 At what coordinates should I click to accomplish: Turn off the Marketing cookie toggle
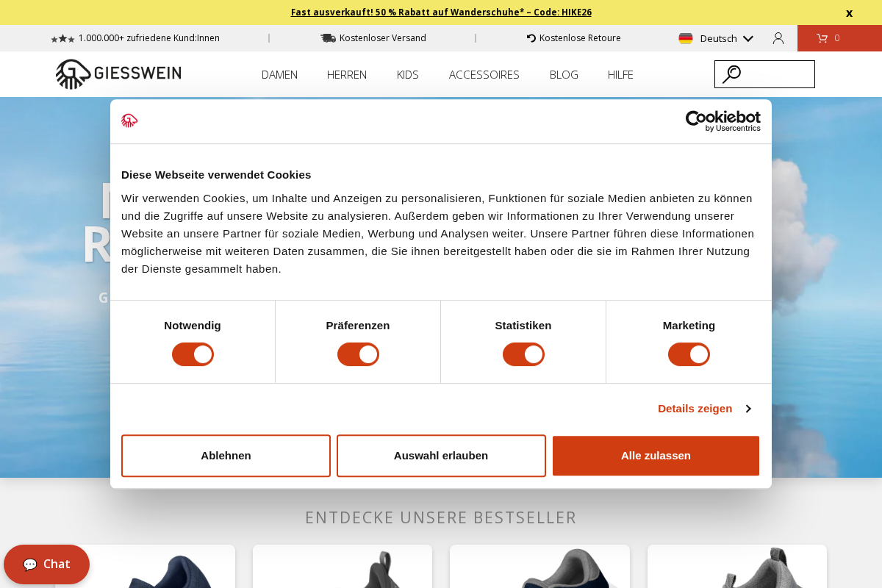click(x=689, y=354)
